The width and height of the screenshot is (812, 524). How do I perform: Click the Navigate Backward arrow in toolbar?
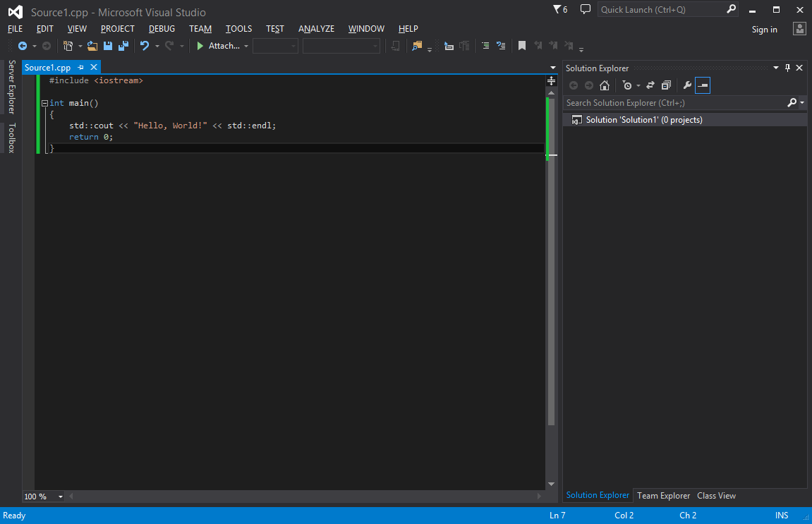tap(23, 46)
